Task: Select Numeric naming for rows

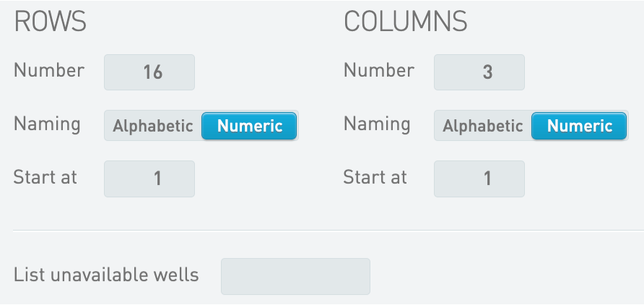Action: click(x=249, y=126)
